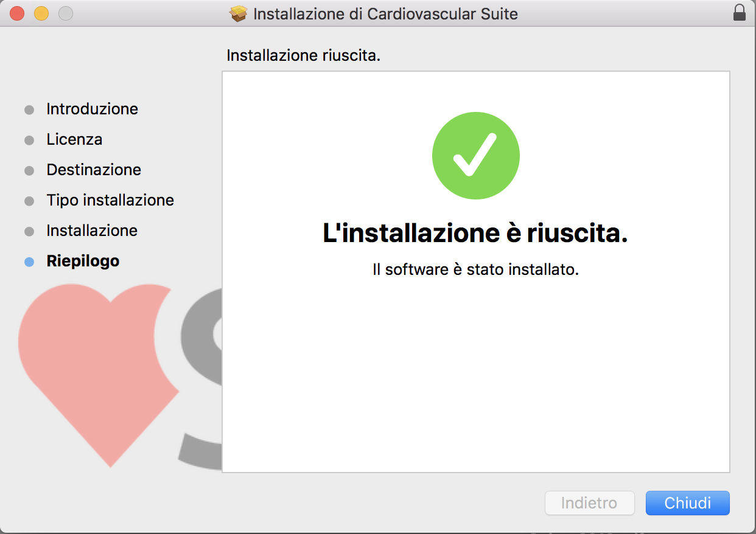This screenshot has height=534, width=756.
Task: Select the Introduzione step label
Action: click(92, 109)
